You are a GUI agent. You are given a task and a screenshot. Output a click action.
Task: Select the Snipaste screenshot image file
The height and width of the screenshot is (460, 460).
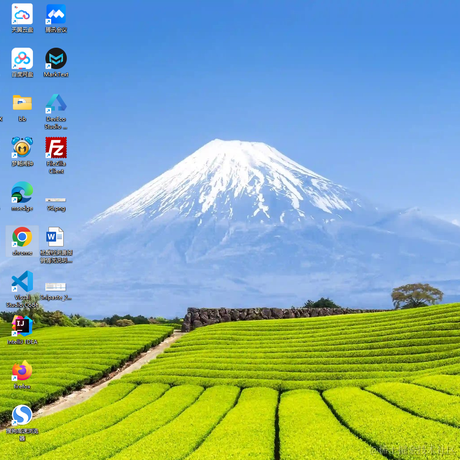[x=56, y=291]
